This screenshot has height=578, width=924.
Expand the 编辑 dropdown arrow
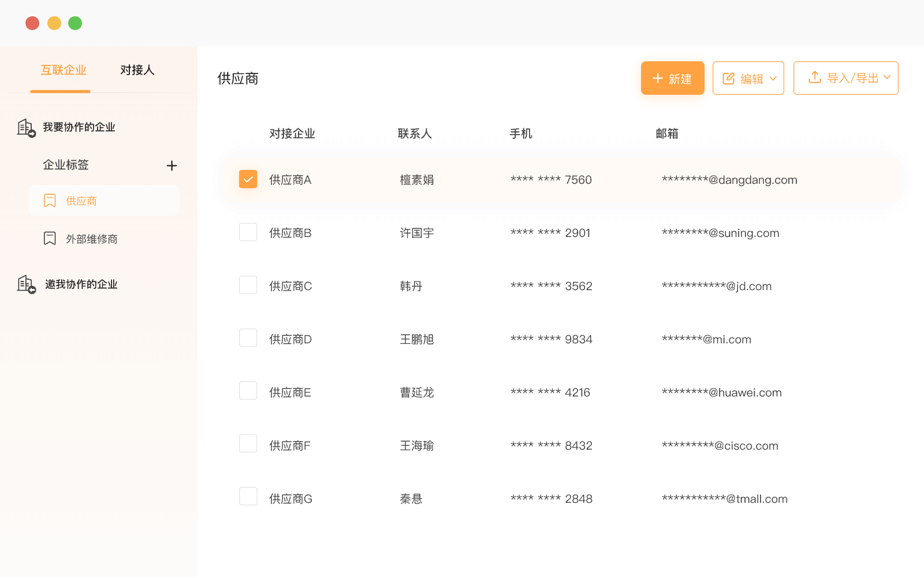[773, 79]
